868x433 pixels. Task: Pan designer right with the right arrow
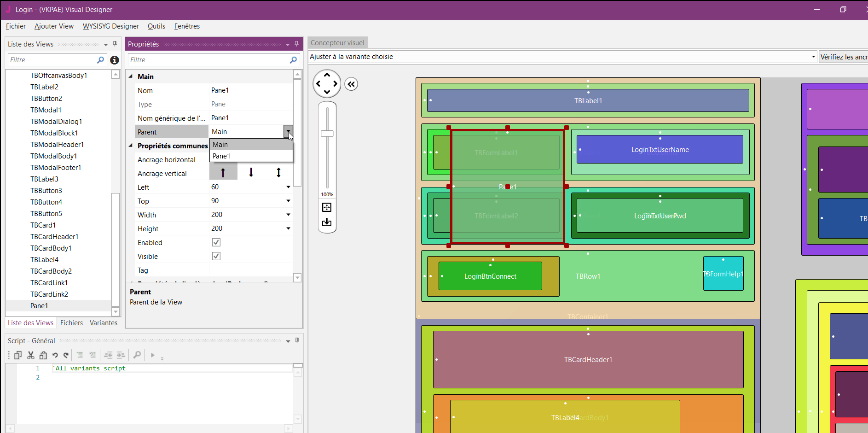[x=335, y=84]
